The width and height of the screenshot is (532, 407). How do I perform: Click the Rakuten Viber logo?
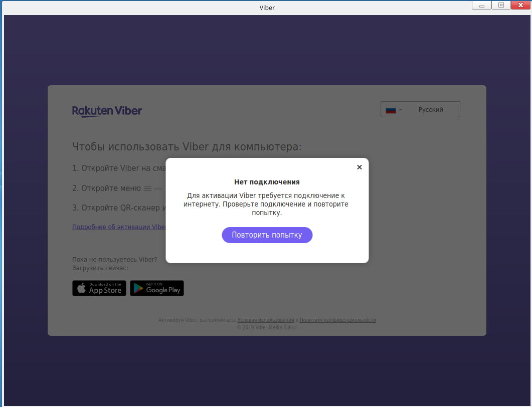pyautogui.click(x=107, y=111)
